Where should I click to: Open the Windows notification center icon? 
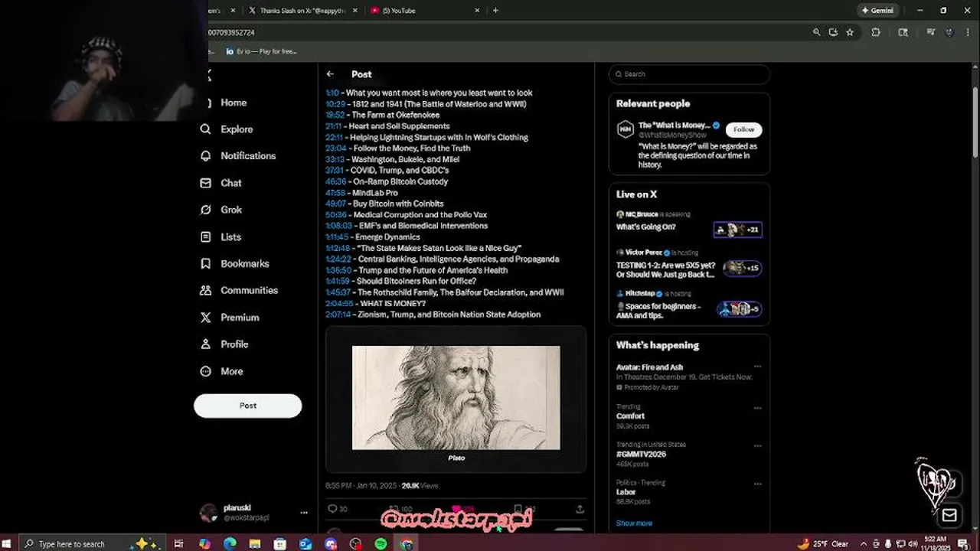point(963,543)
